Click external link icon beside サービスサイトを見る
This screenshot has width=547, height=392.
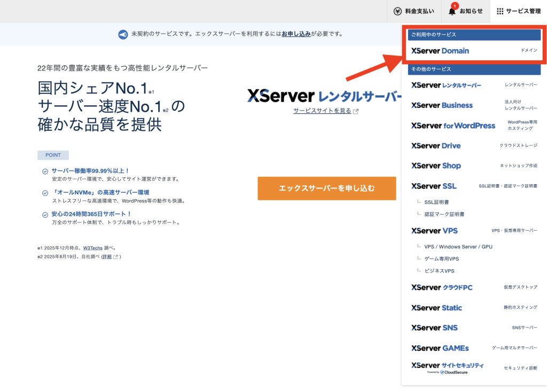[x=356, y=111]
